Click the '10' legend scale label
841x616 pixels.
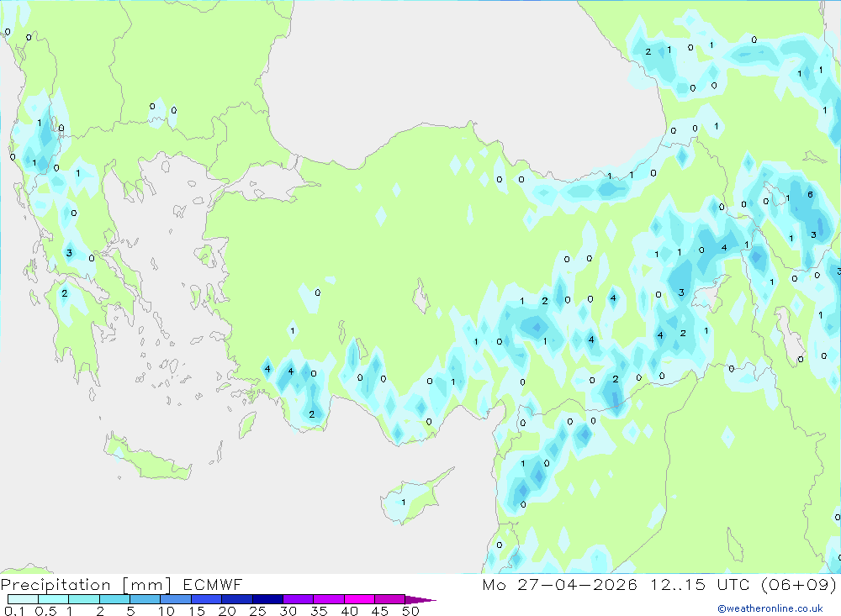click(167, 611)
